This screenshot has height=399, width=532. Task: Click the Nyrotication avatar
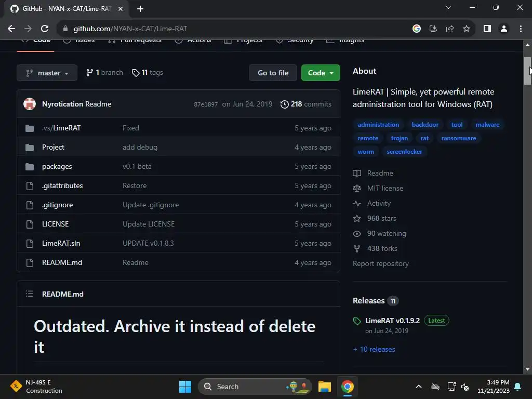point(30,104)
